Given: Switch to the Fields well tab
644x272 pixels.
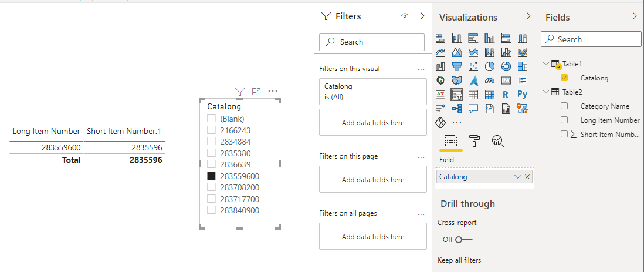Looking at the screenshot, I should click(451, 141).
